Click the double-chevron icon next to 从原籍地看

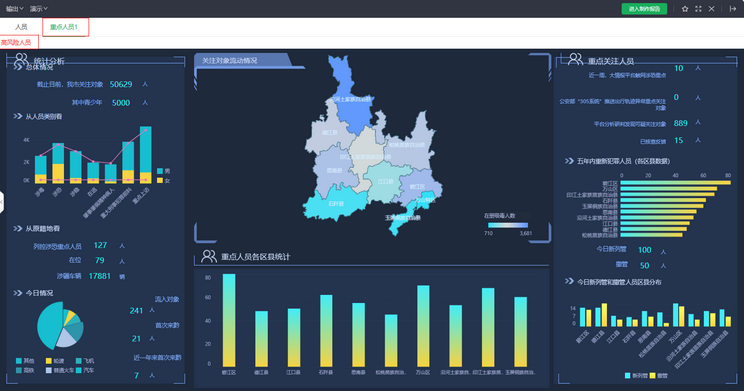pyautogui.click(x=18, y=228)
